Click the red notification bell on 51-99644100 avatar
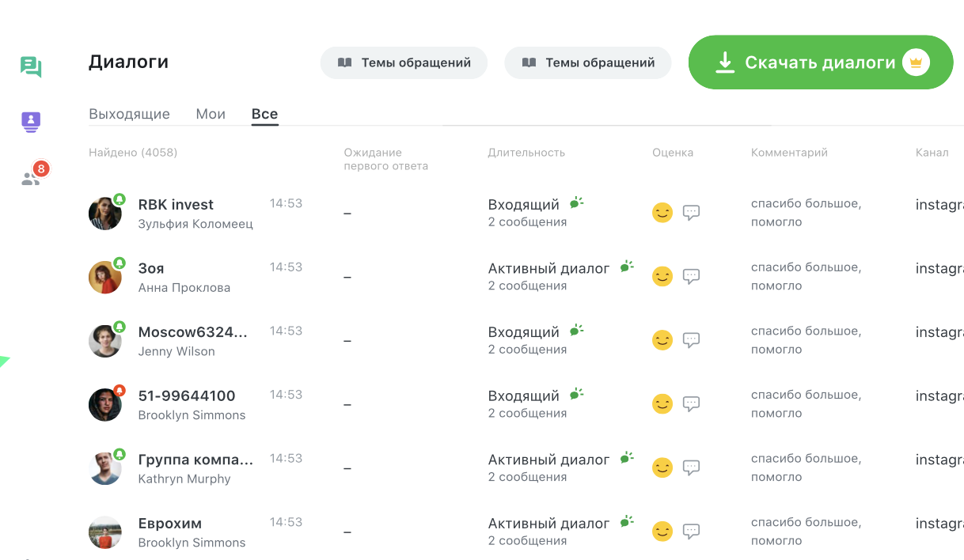Image resolution: width=964 pixels, height=560 pixels. tap(120, 390)
